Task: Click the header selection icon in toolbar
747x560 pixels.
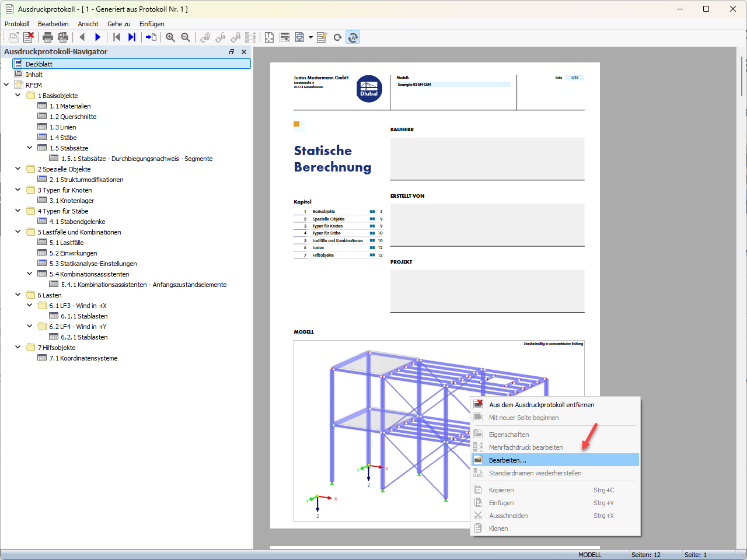Action: point(285,37)
